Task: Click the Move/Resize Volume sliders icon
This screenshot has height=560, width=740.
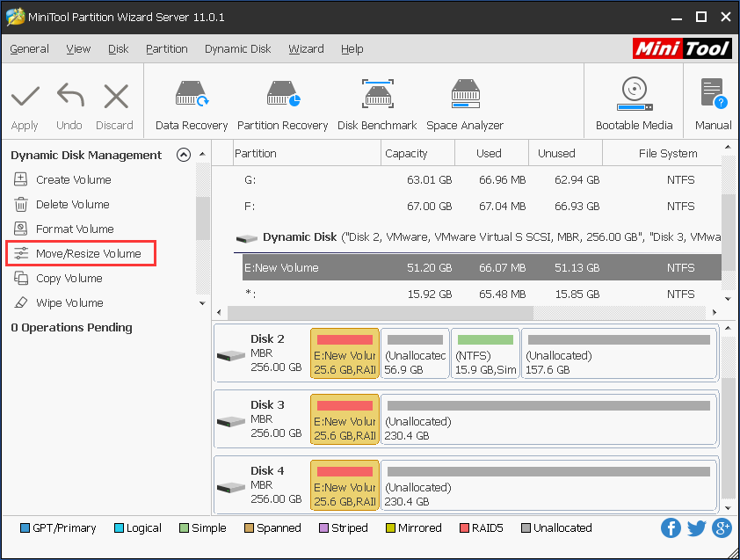Action: coord(21,253)
